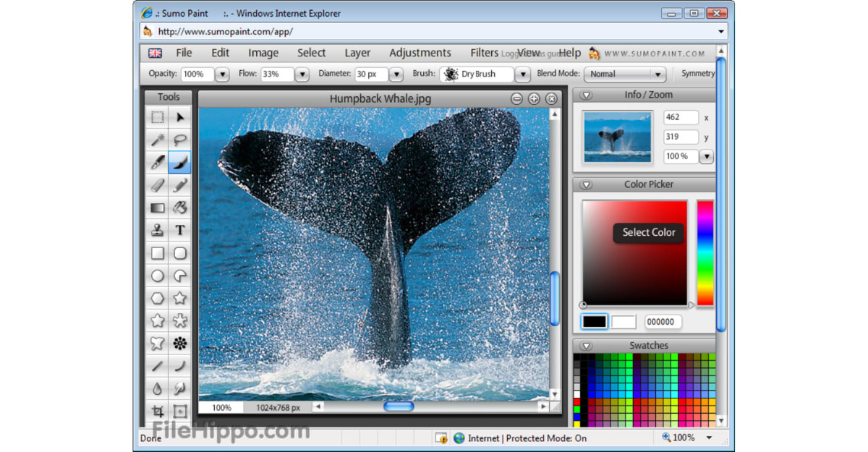
Task: Open the File menu
Action: 184,53
